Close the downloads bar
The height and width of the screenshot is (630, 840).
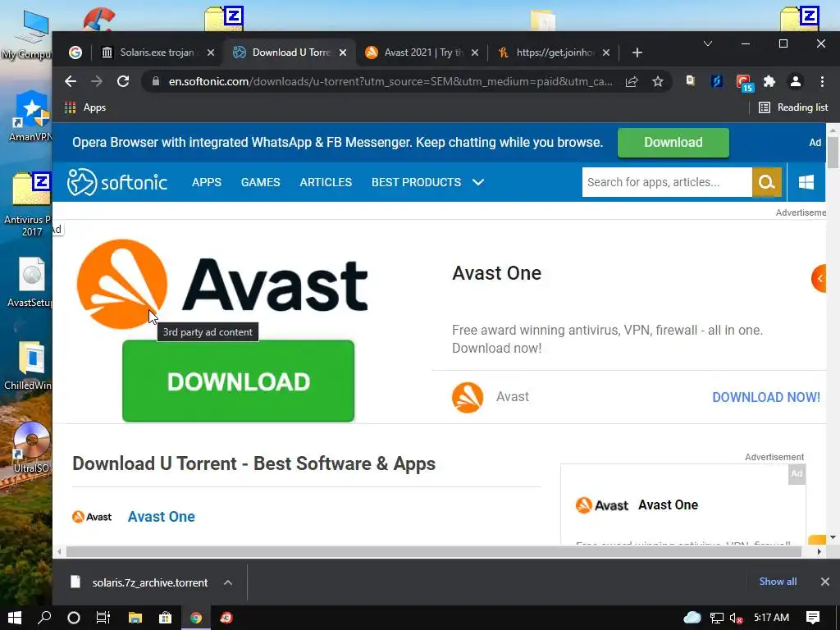click(x=825, y=582)
